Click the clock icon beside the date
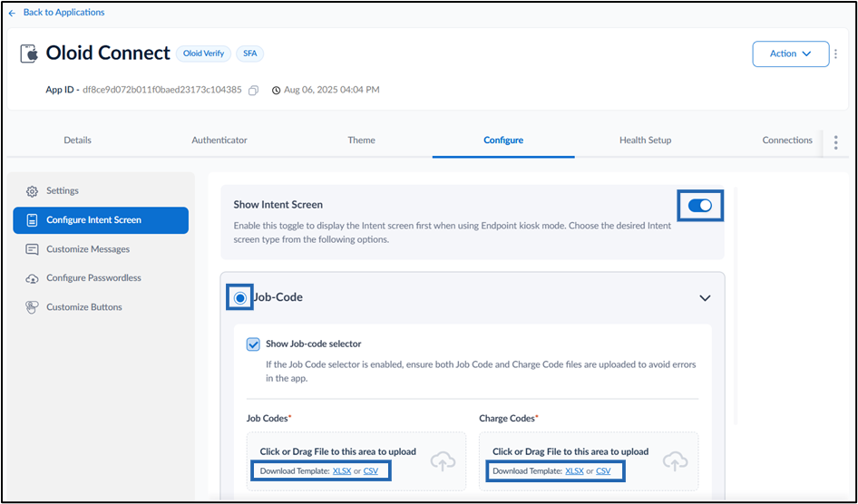 pos(277,91)
